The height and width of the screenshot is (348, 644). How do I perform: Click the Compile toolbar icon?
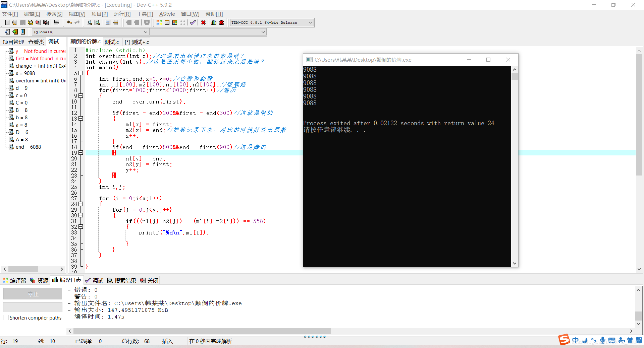pos(159,22)
